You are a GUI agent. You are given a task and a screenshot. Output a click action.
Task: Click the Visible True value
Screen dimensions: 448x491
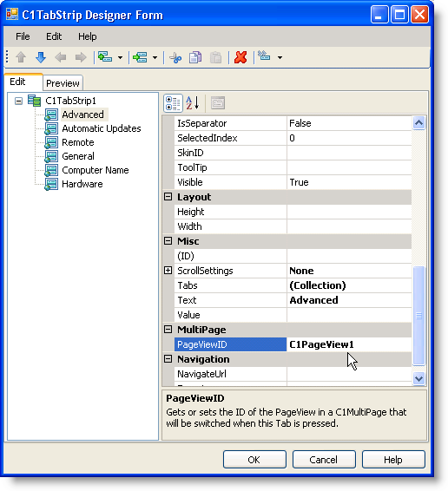[349, 182]
